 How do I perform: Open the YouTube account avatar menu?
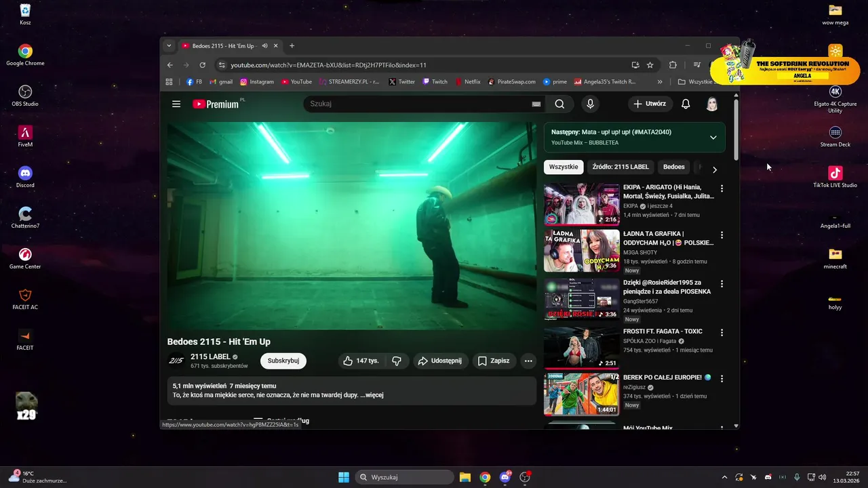pyautogui.click(x=712, y=104)
